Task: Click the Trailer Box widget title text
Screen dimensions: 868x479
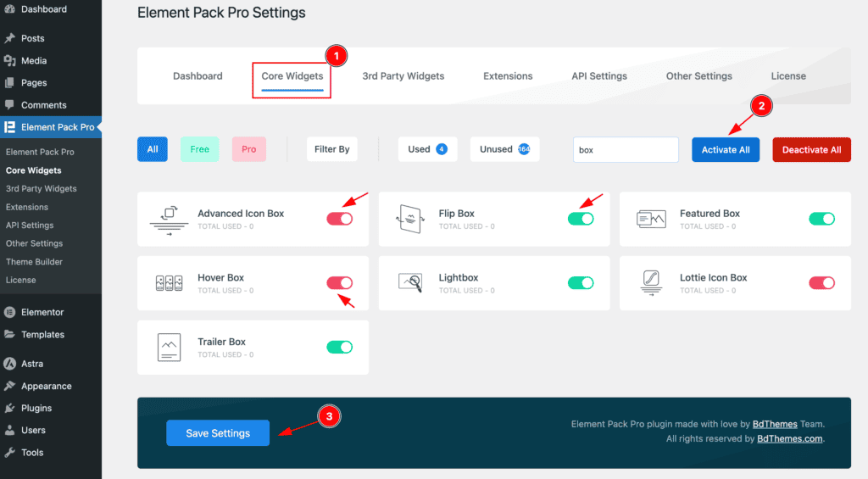Action: [221, 342]
